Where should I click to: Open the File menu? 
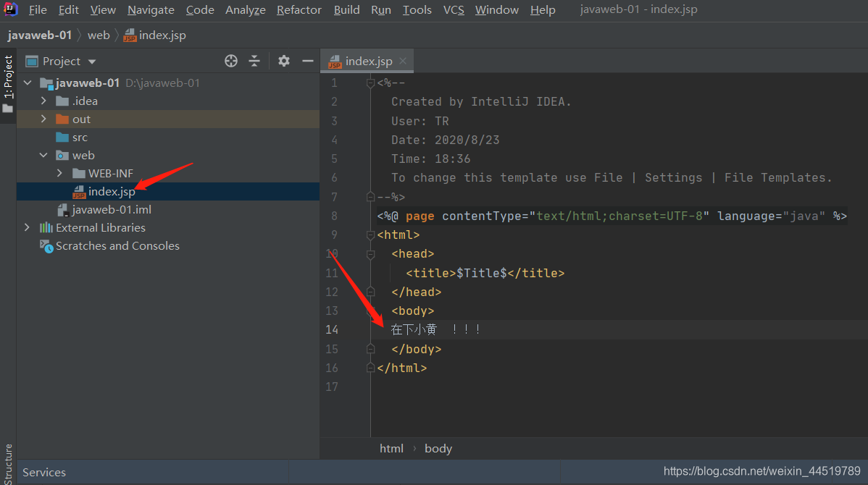[x=38, y=10]
